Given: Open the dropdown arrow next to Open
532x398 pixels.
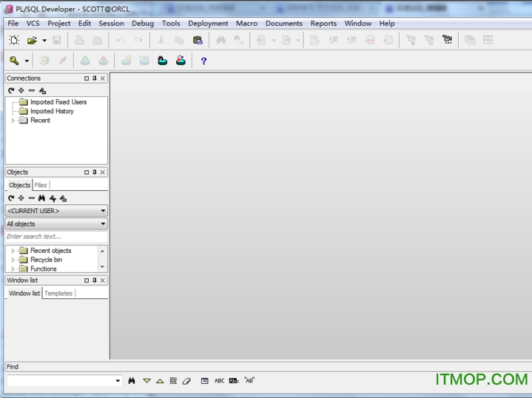Looking at the screenshot, I should click(44, 41).
